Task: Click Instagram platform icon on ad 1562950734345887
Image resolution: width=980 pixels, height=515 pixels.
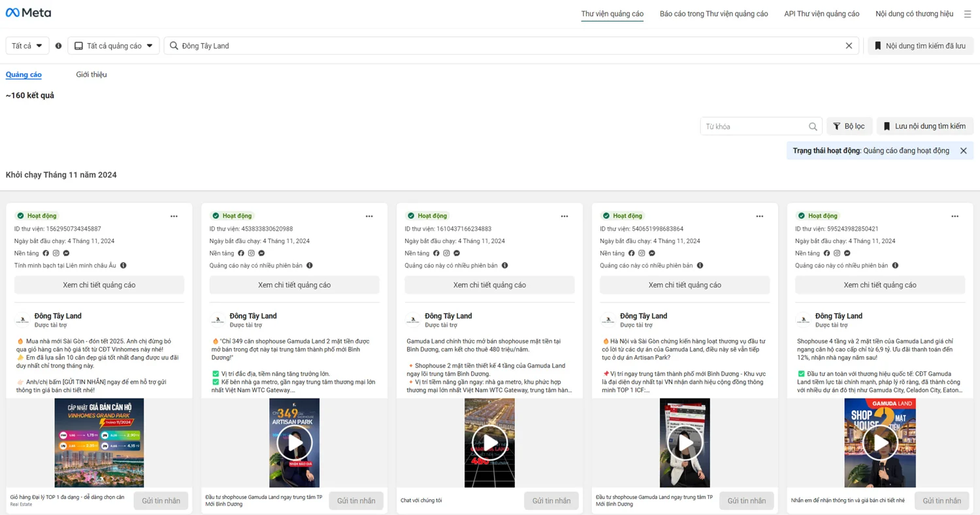Action: (56, 254)
